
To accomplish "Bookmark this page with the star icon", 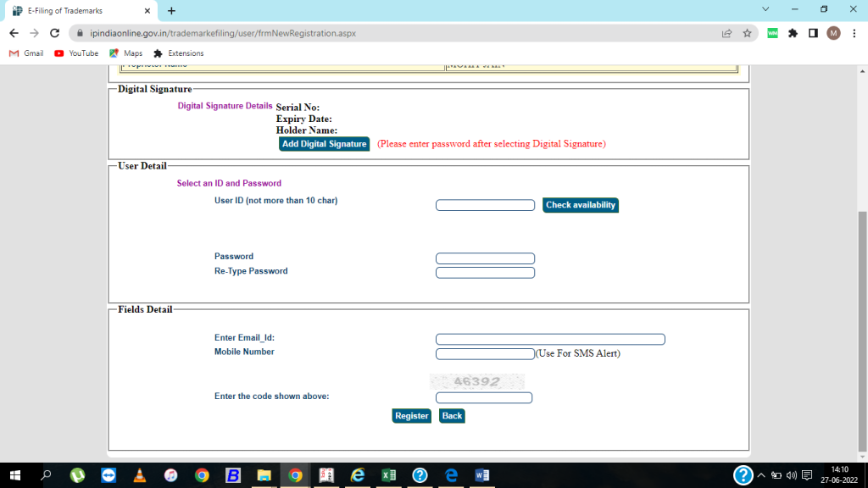I will 747,33.
